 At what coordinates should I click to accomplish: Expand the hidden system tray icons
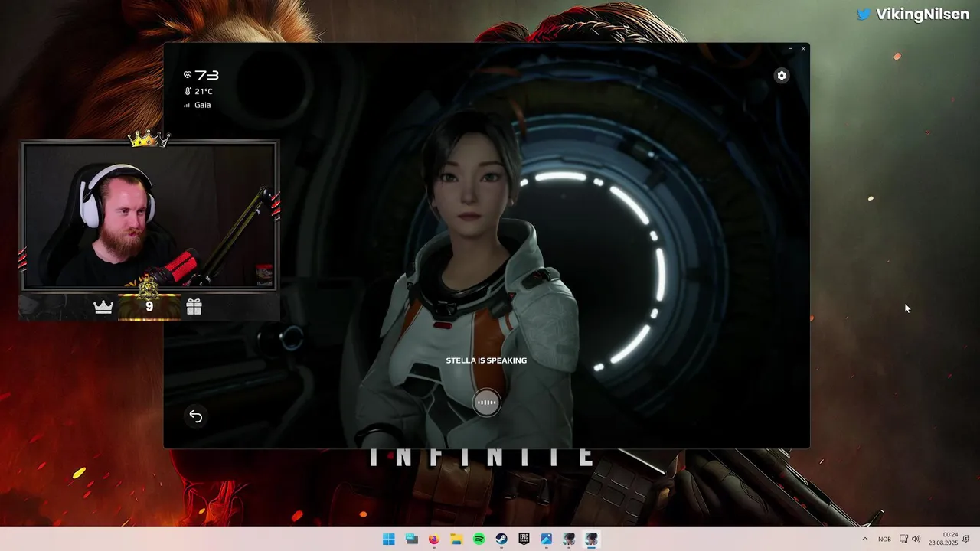click(x=865, y=540)
